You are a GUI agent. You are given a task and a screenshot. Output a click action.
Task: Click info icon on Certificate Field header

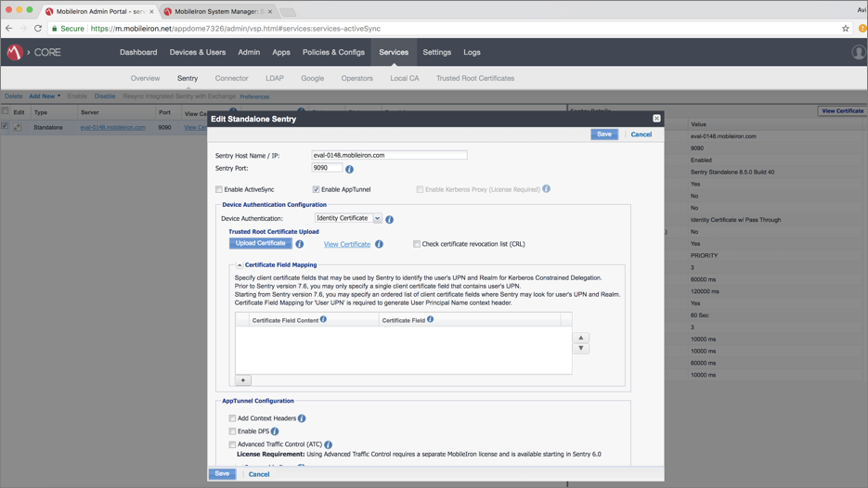430,319
